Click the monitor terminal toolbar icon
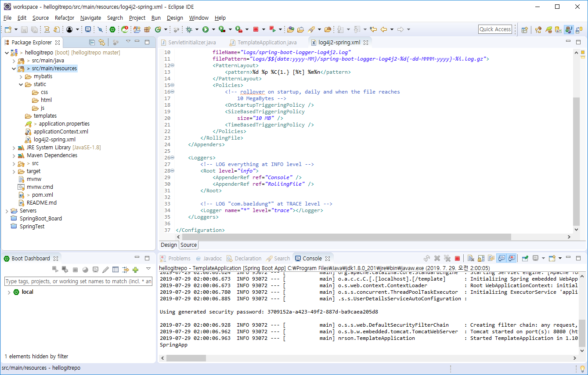The width and height of the screenshot is (588, 375). (x=88, y=29)
